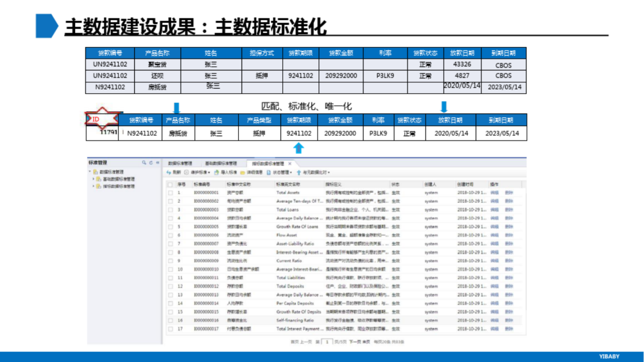Screen dimensions: 644x362
Task: Go to previous page via 上一页
Action: click(x=306, y=342)
